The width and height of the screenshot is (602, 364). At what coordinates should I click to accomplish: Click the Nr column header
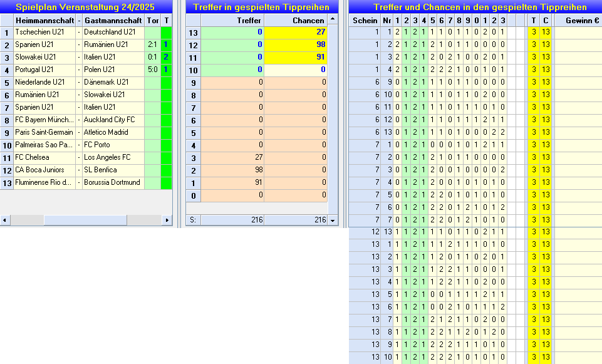pos(387,20)
